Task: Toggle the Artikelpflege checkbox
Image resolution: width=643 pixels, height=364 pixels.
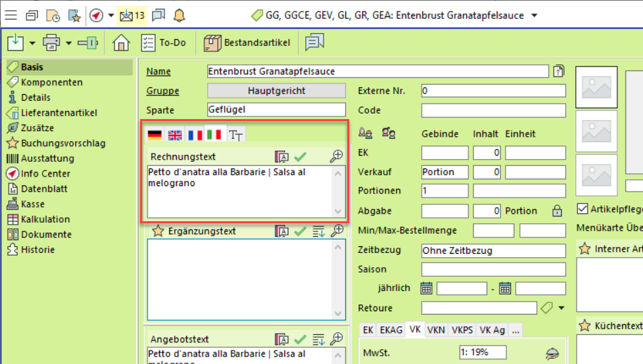Action: coord(582,208)
